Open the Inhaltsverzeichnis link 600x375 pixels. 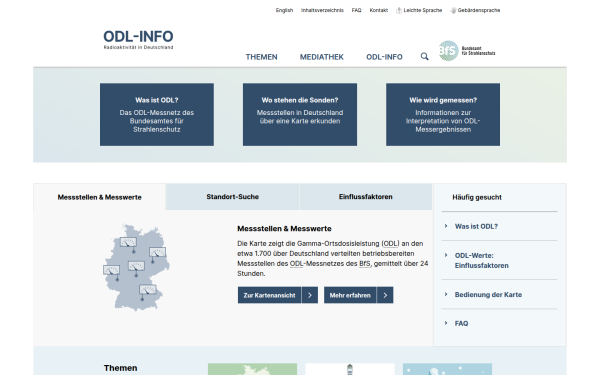pyautogui.click(x=322, y=10)
